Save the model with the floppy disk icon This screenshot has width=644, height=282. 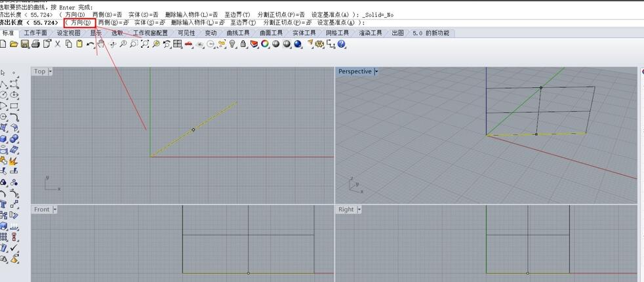tap(25, 44)
